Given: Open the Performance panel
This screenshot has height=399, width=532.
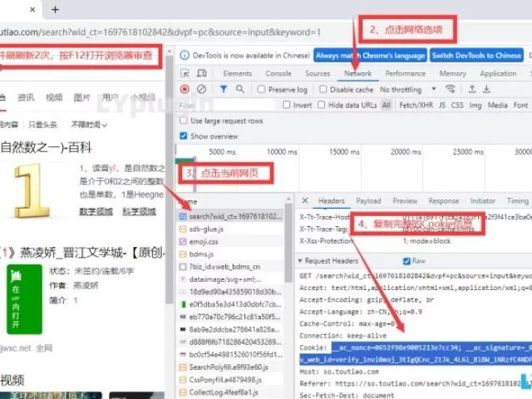Looking at the screenshot, I should click(x=406, y=73).
